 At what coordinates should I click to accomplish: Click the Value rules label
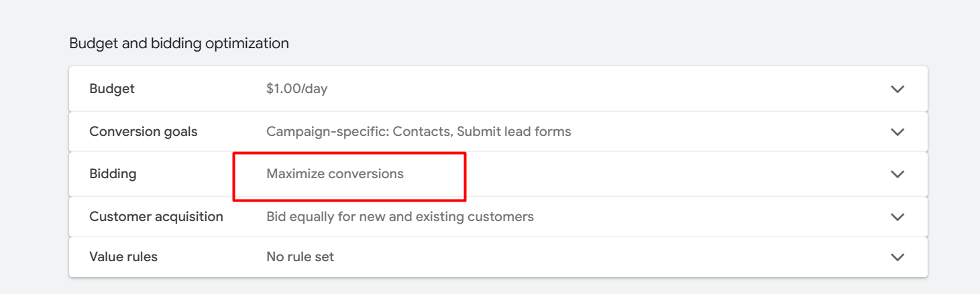click(x=123, y=257)
